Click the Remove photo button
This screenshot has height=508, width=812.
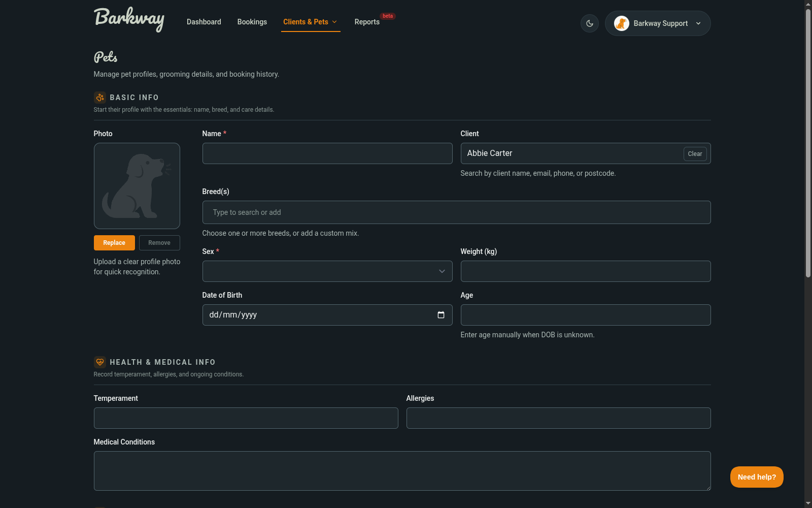coord(159,243)
